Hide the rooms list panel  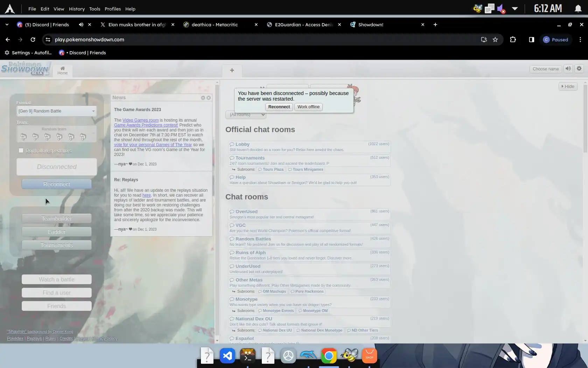[x=568, y=87]
